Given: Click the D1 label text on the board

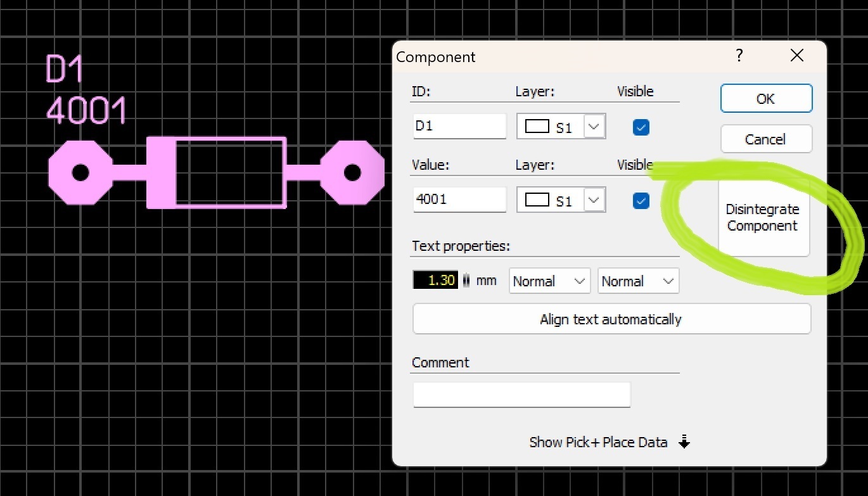Looking at the screenshot, I should pyautogui.click(x=65, y=70).
